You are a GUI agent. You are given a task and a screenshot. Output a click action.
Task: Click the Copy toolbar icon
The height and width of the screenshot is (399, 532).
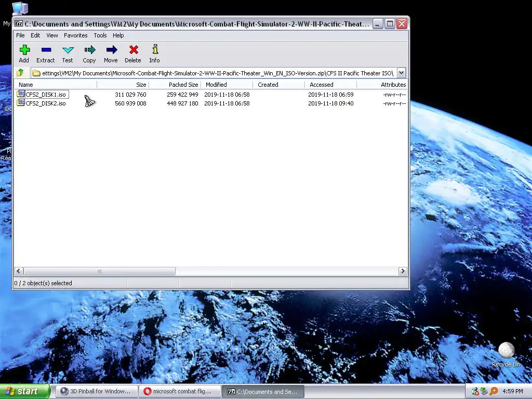[89, 50]
